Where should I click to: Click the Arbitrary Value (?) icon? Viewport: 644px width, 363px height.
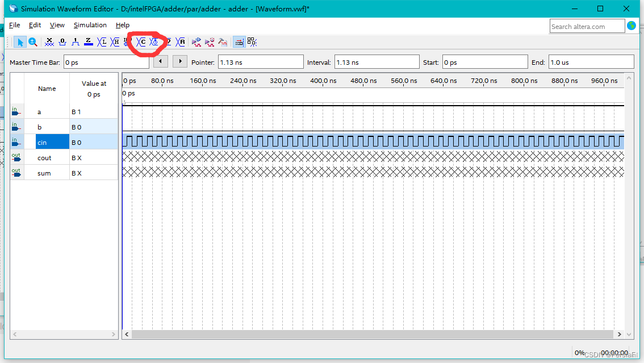(x=168, y=42)
